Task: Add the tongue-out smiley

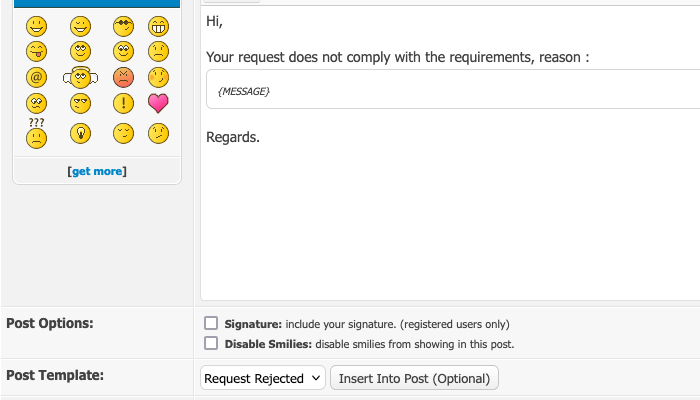Action: coord(37,51)
